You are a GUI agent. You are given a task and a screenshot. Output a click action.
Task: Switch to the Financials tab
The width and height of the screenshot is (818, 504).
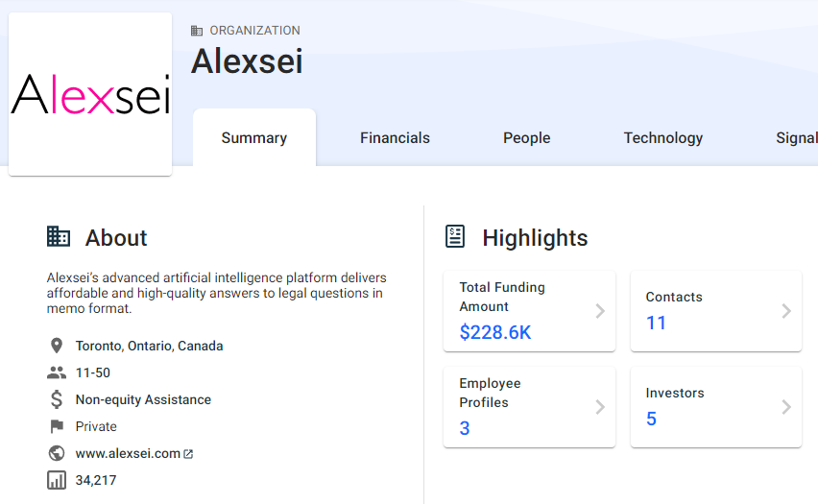coord(395,138)
